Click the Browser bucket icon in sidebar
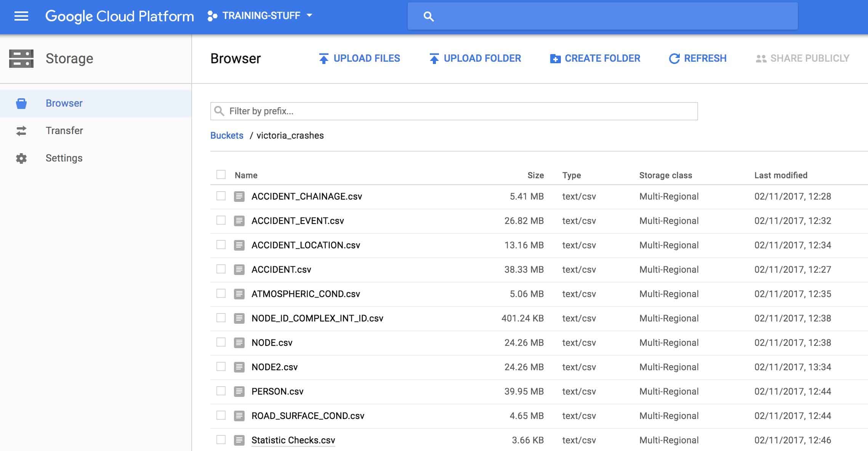This screenshot has height=451, width=868. [21, 103]
